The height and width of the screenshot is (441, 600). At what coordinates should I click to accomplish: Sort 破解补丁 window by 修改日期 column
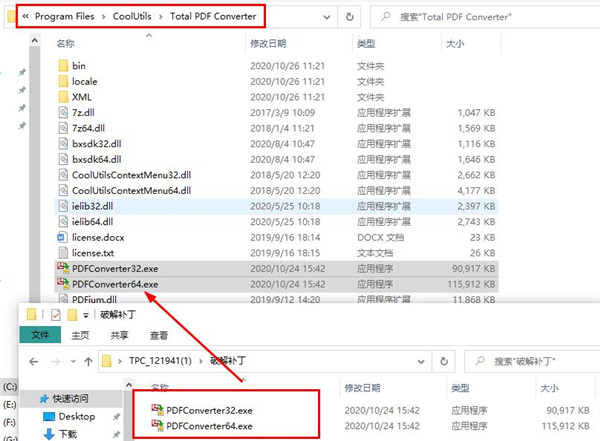[x=362, y=388]
